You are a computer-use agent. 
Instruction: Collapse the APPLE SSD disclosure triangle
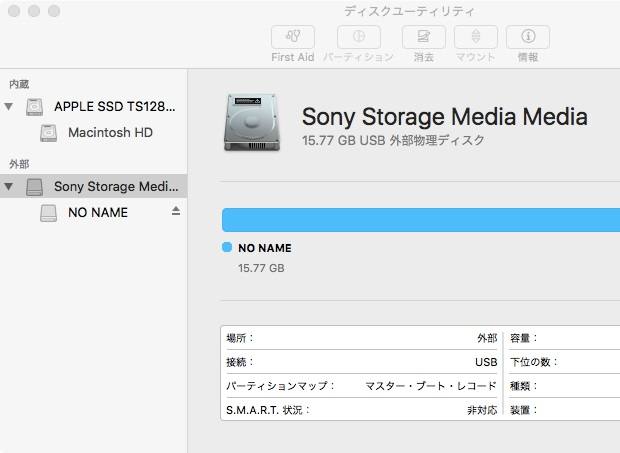pyautogui.click(x=10, y=107)
